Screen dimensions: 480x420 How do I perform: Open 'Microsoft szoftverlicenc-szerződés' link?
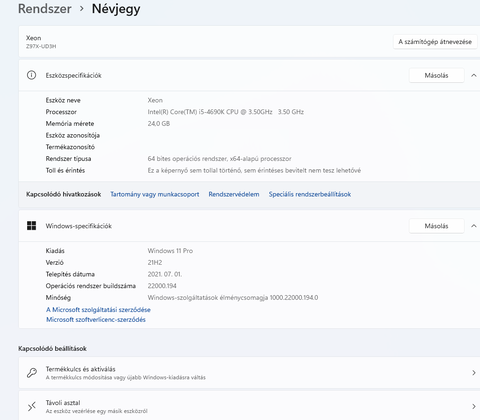point(96,320)
